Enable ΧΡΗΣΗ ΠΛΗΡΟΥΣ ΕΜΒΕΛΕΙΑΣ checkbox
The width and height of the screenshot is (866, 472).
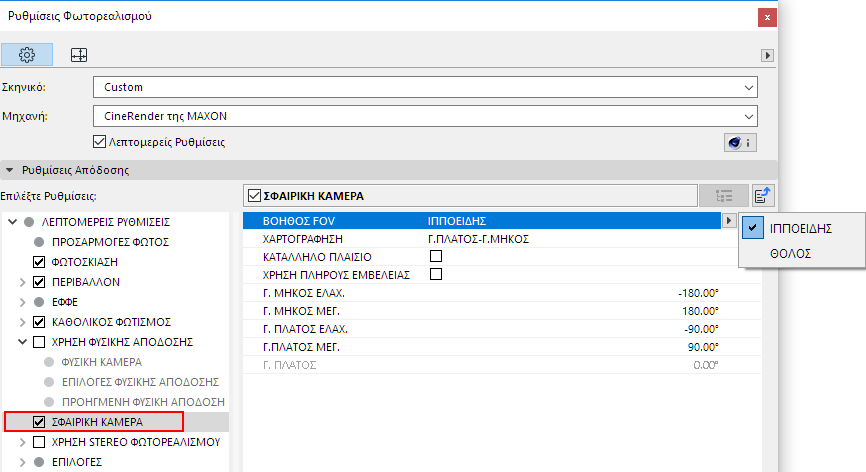436,274
